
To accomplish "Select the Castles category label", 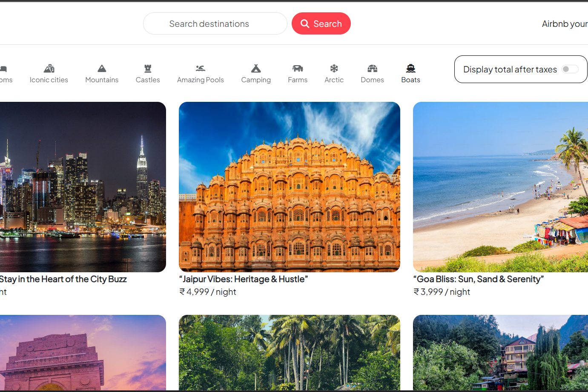I will click(x=148, y=80).
